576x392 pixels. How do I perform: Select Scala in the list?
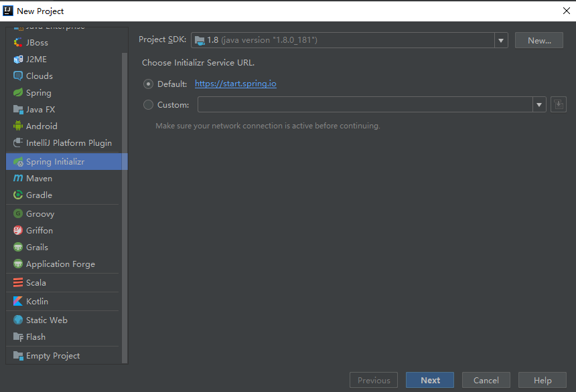(x=64, y=282)
